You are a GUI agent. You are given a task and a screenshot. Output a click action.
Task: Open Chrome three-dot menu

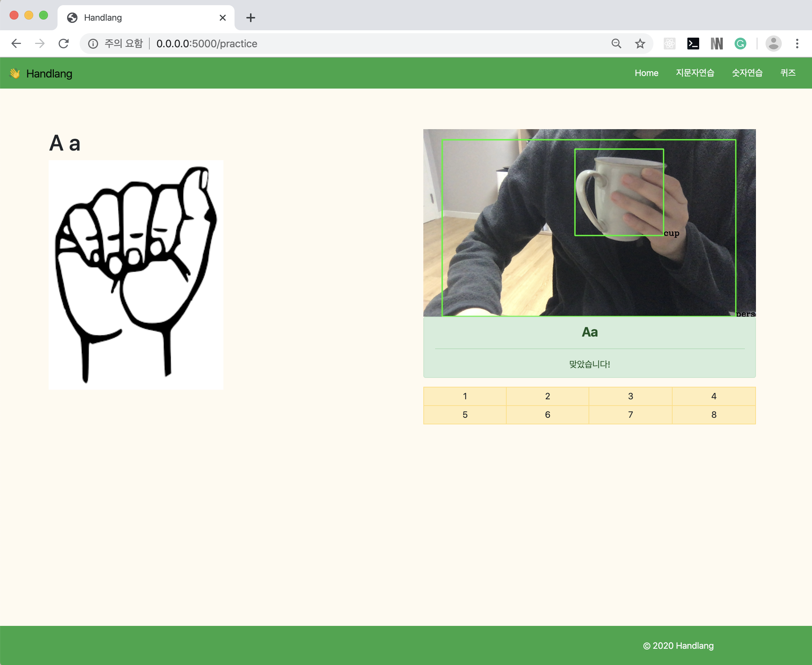click(797, 44)
